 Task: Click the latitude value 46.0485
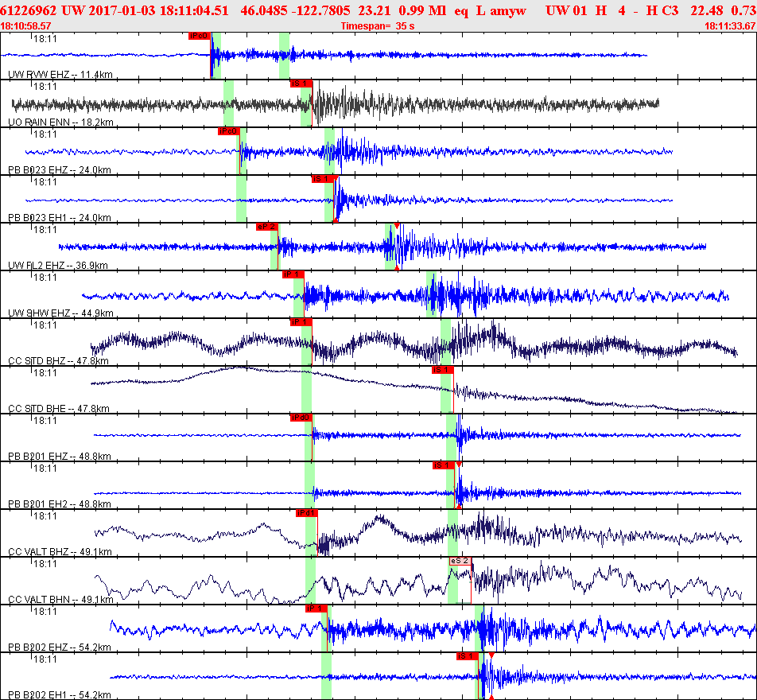click(x=261, y=10)
